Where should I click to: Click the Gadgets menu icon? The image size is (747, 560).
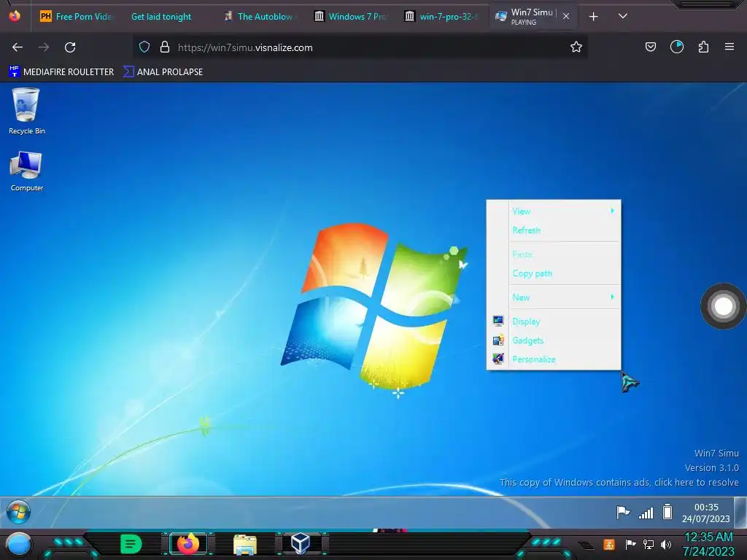498,340
